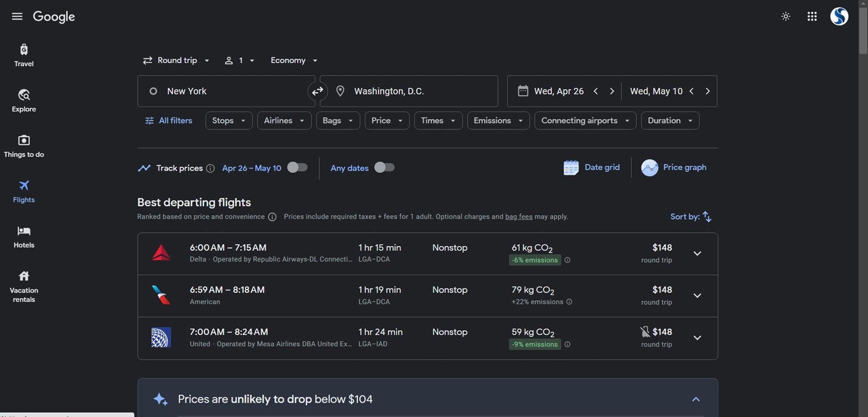Click the bag fees link
Viewport: 868px width, 417px height.
click(519, 217)
